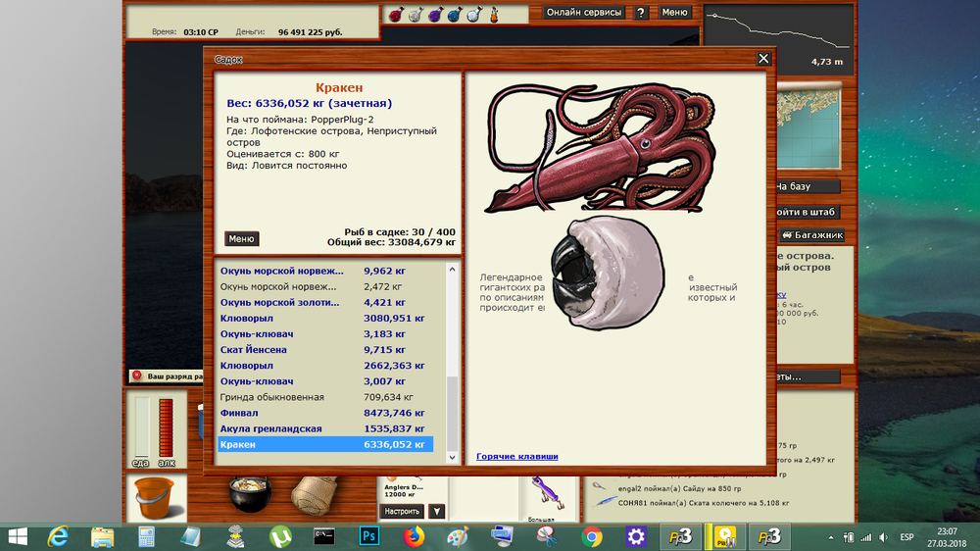Open the top-bar Меню button
Image resolution: width=980 pixels, height=551 pixels.
tap(674, 12)
